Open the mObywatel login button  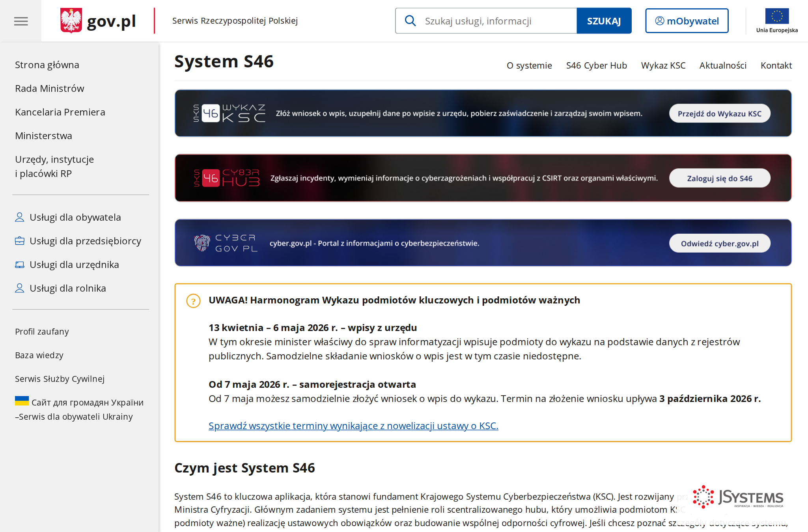click(687, 21)
